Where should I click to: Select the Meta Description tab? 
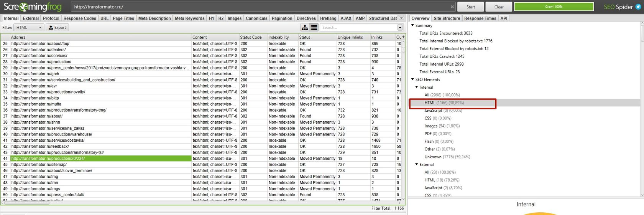[154, 18]
